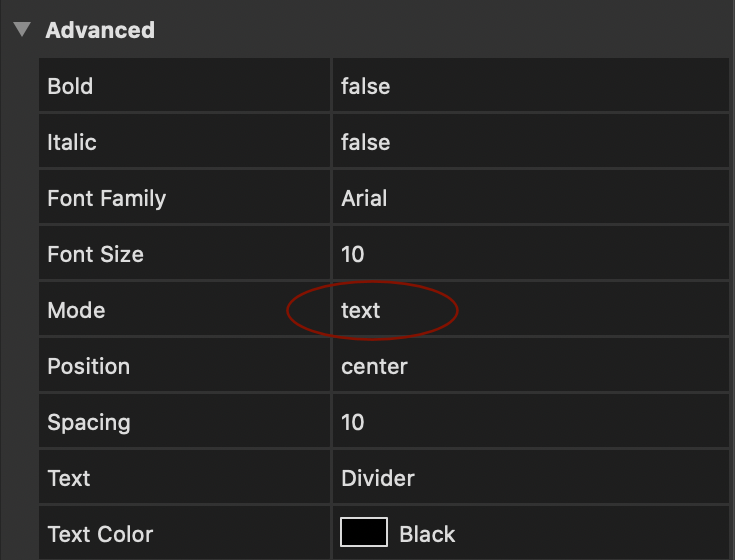Edit the Font Size value field
735x560 pixels.
point(353,254)
